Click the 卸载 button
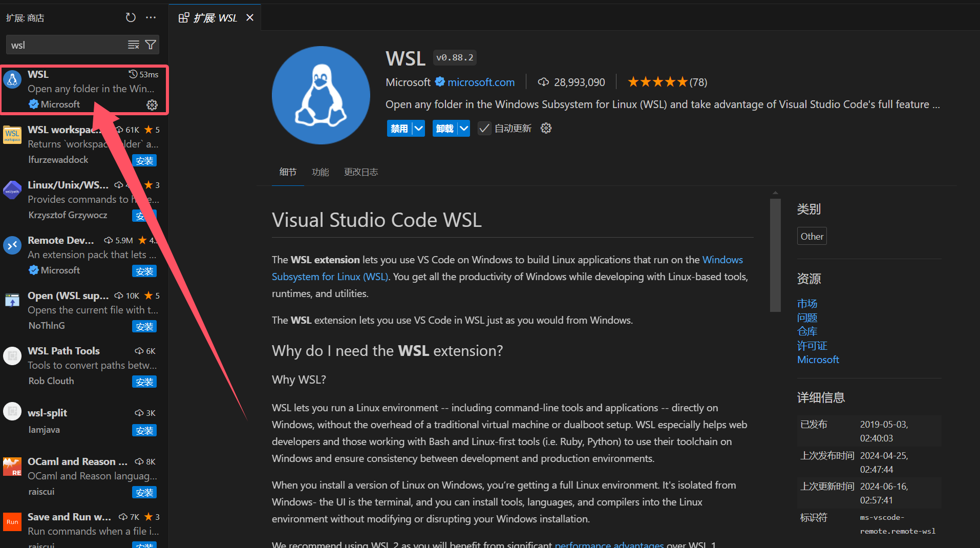Image resolution: width=980 pixels, height=548 pixels. click(x=444, y=128)
